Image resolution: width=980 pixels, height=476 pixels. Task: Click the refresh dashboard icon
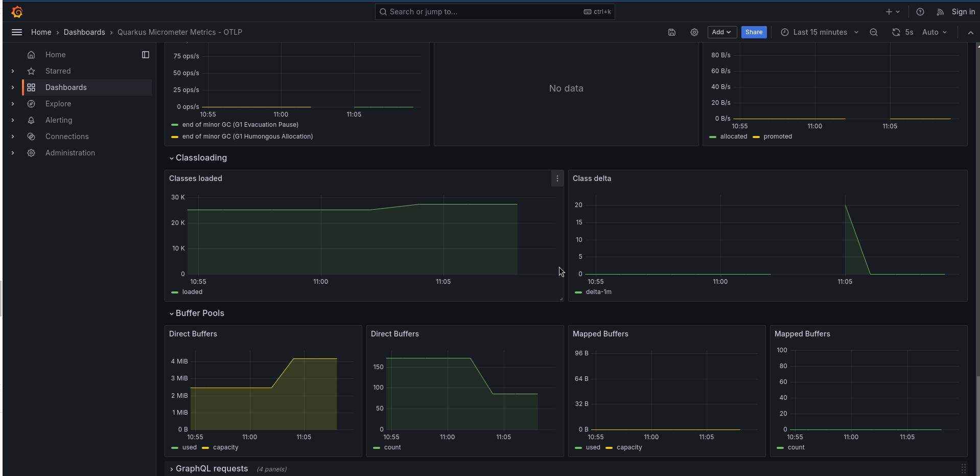point(895,32)
